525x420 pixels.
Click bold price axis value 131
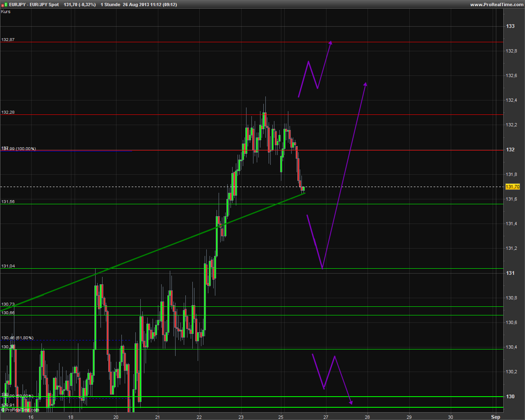click(510, 273)
